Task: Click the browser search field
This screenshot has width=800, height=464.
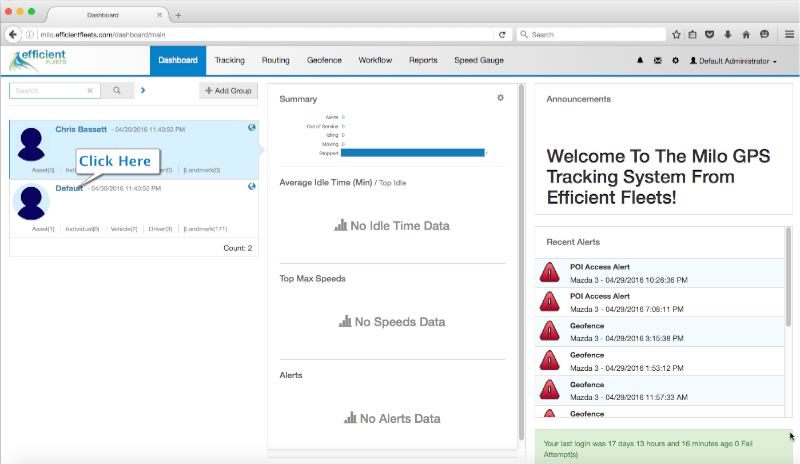Action: pyautogui.click(x=592, y=34)
